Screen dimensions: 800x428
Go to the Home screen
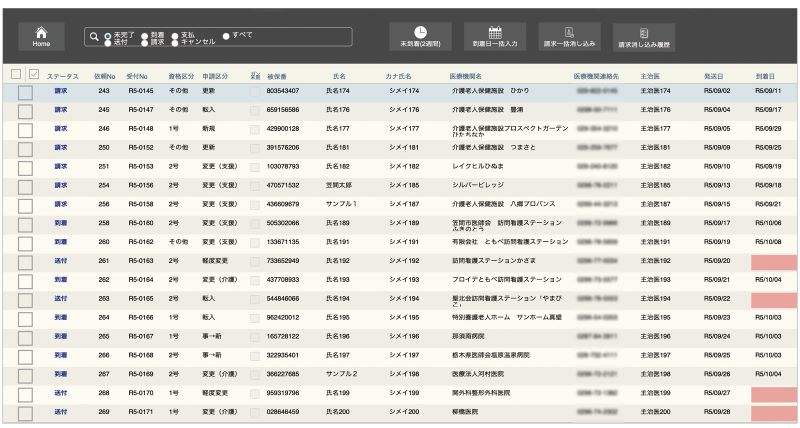(x=41, y=37)
